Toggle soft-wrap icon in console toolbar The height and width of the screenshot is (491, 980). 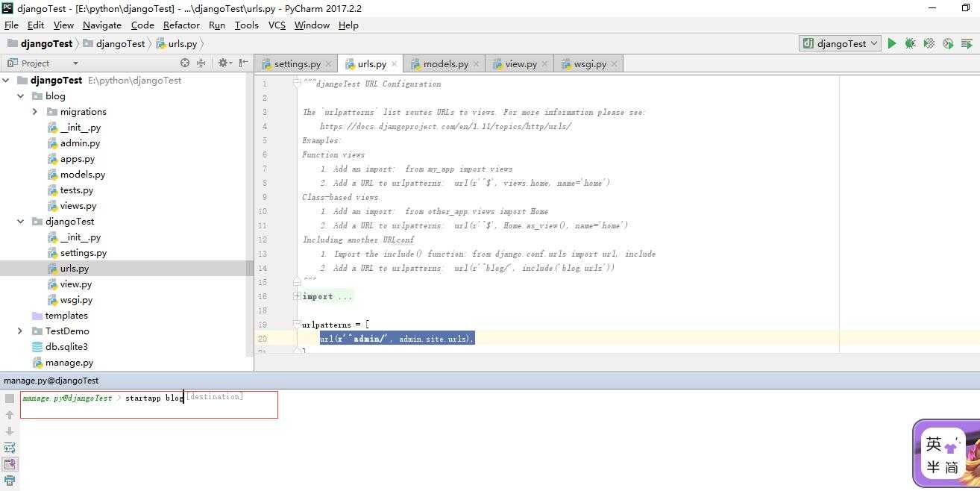10,448
